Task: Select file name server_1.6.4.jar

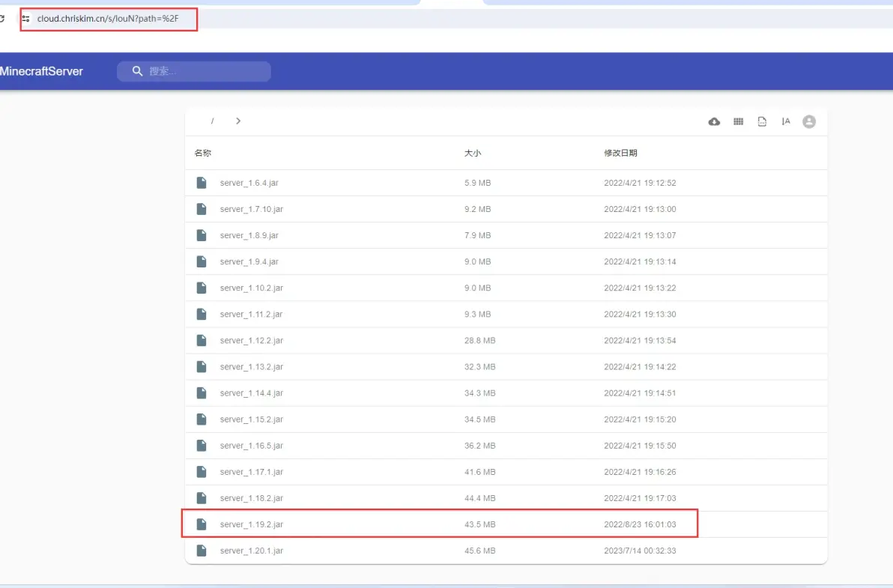Action: pos(249,183)
